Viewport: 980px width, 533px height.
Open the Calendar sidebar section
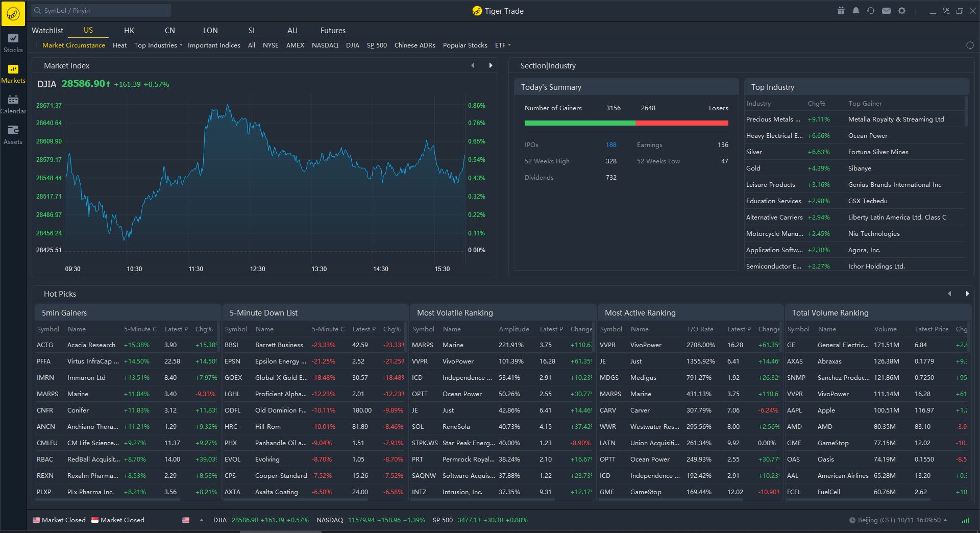(x=13, y=105)
